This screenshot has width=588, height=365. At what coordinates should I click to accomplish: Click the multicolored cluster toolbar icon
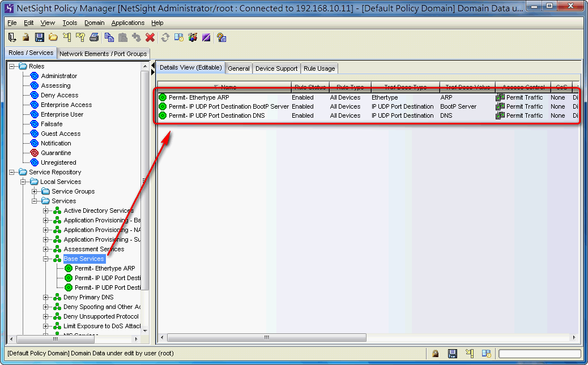[x=193, y=37]
